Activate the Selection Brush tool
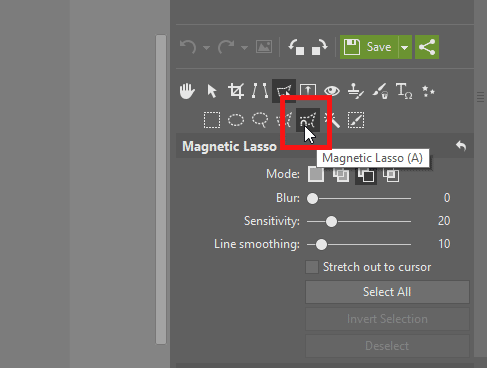The image size is (487, 368). (356, 120)
